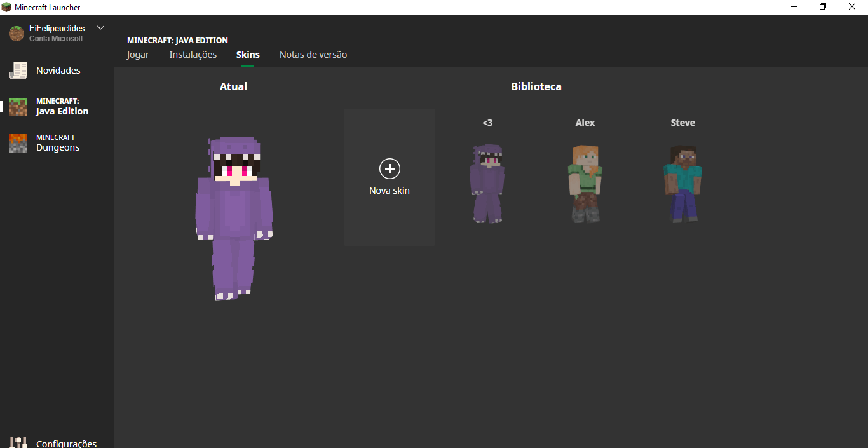Open the Configurações label

pyautogui.click(x=67, y=444)
